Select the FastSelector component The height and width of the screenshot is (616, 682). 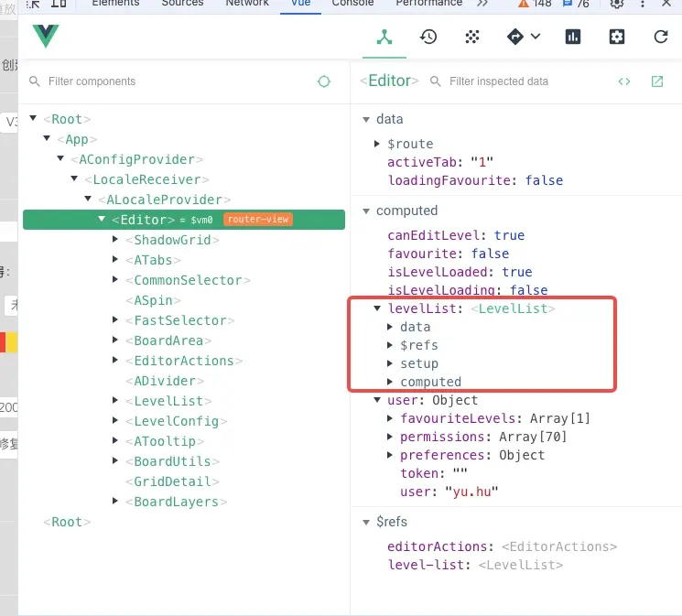coord(180,320)
